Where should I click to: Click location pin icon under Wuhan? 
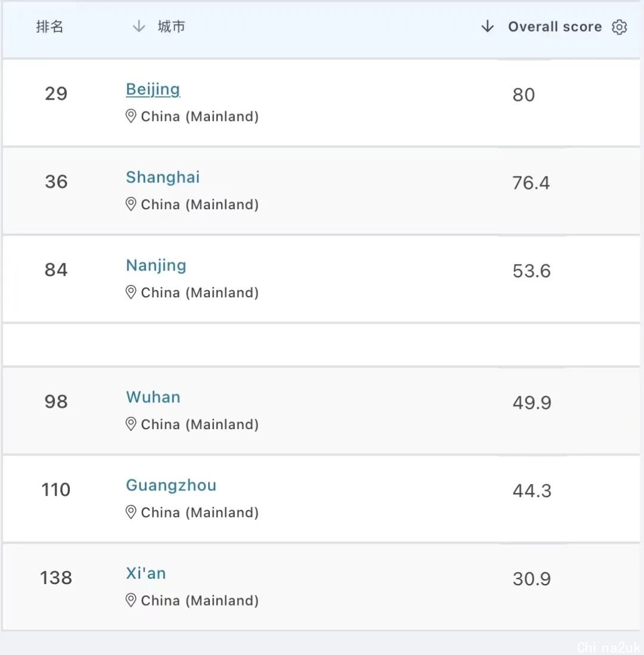[x=131, y=424]
